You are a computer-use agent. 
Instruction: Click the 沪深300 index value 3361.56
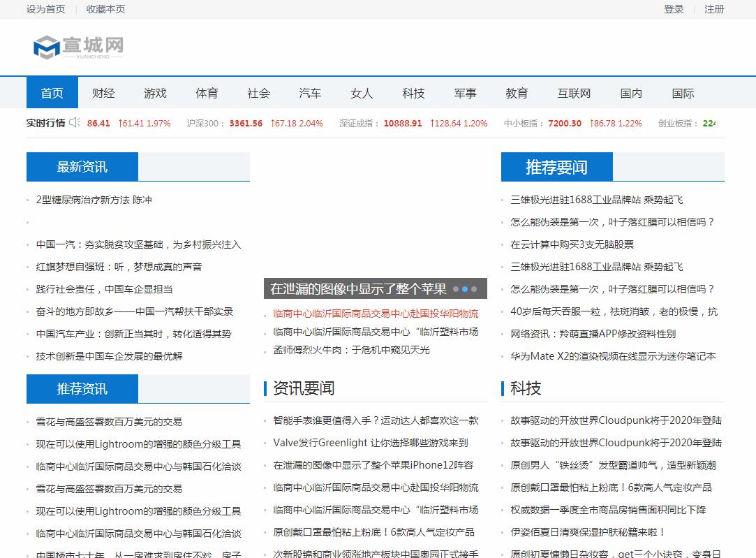(x=246, y=124)
